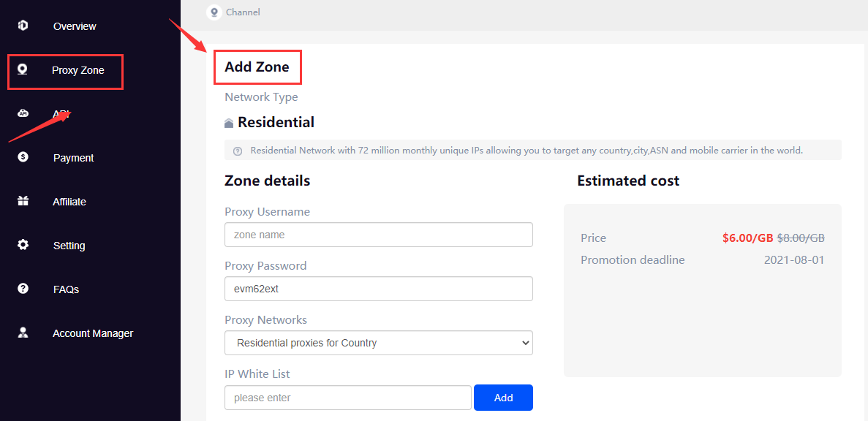Click the Account Manager person icon

[x=23, y=333]
